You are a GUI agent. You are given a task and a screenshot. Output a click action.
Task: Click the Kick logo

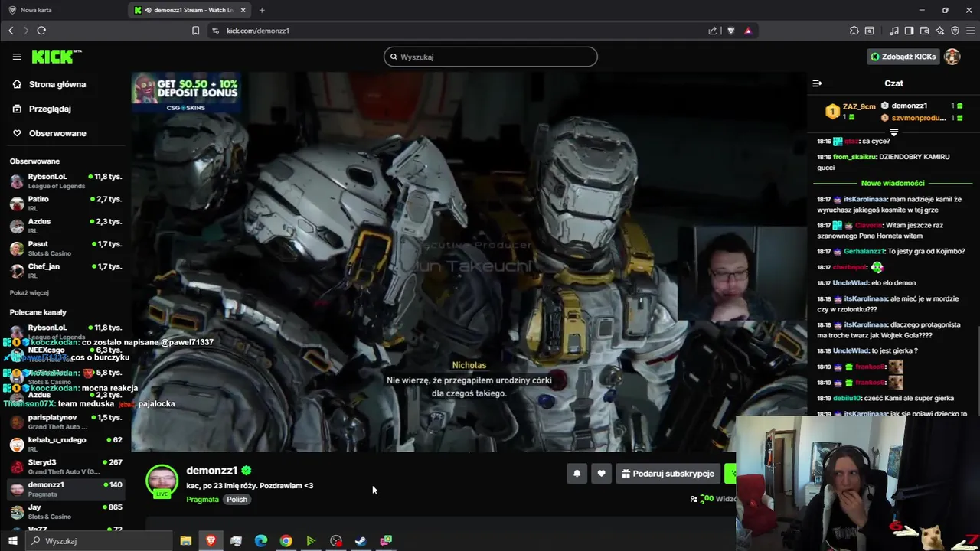tap(56, 57)
